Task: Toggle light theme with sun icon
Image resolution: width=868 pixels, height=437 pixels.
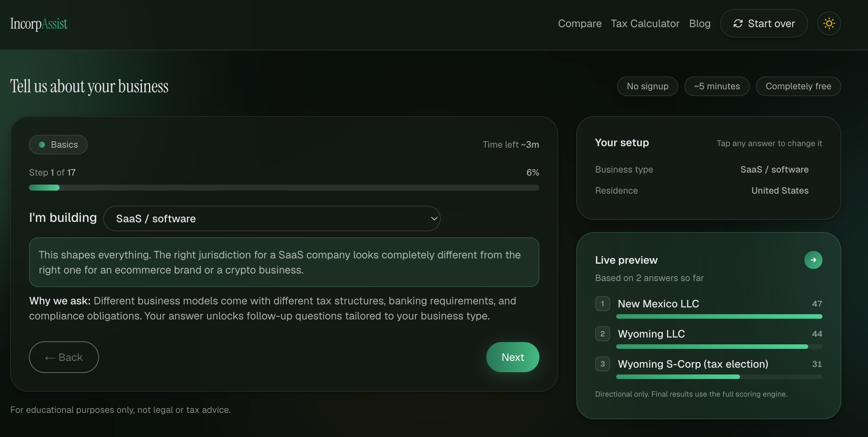Action: pos(829,23)
